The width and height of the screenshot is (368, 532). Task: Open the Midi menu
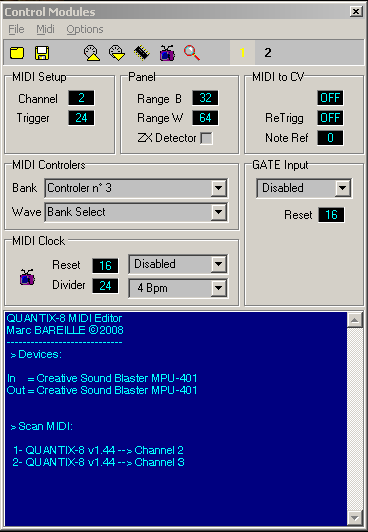(45, 30)
